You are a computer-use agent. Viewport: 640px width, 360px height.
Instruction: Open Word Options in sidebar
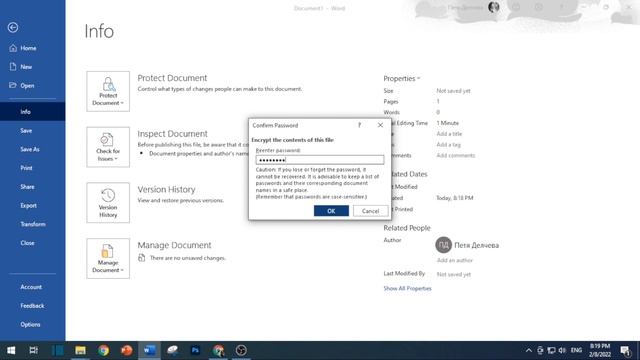tap(30, 325)
